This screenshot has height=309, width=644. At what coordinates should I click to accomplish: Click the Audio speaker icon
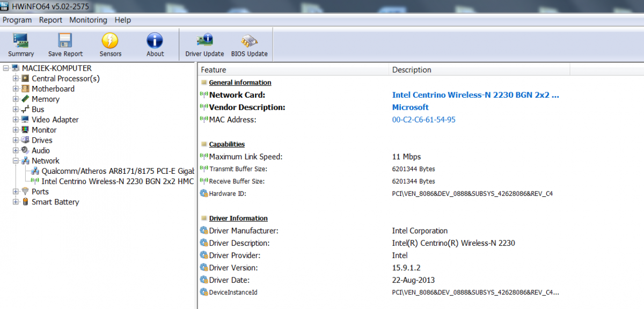pos(25,150)
